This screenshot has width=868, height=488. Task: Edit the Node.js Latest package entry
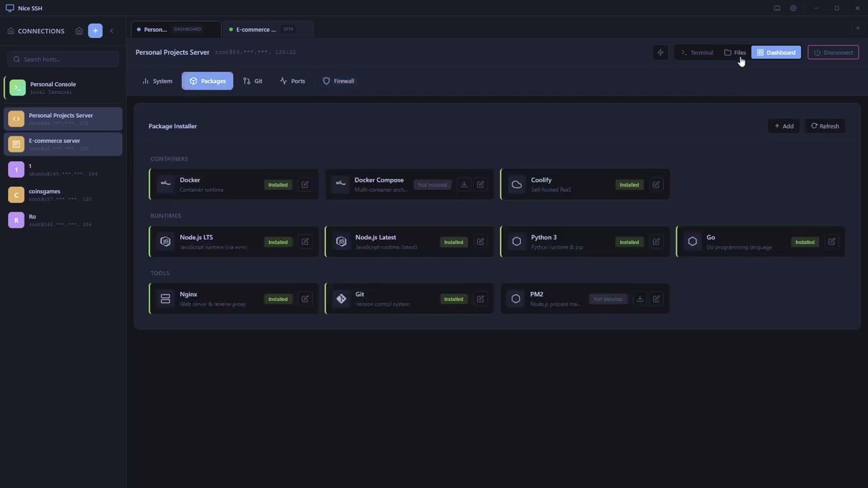point(481,242)
